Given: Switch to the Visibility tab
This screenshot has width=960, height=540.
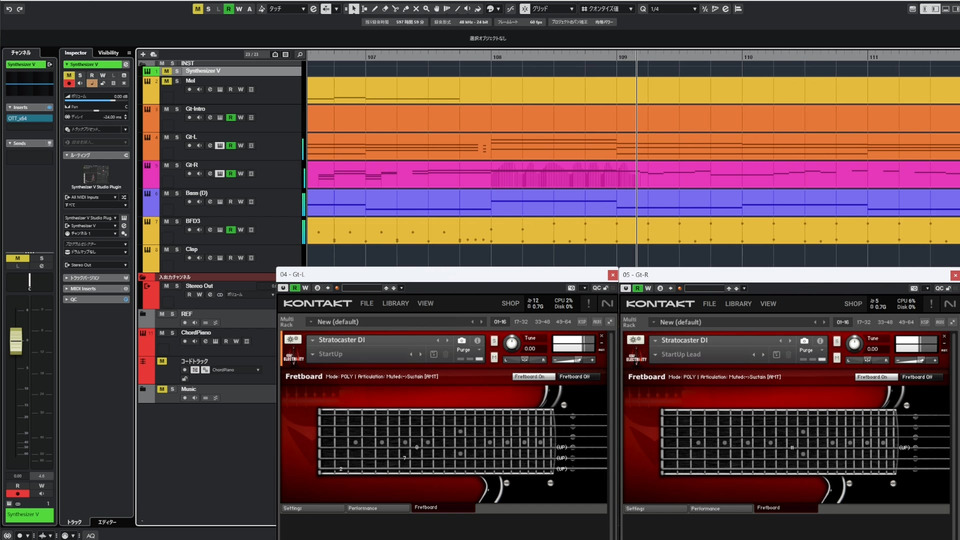Looking at the screenshot, I should pos(108,53).
